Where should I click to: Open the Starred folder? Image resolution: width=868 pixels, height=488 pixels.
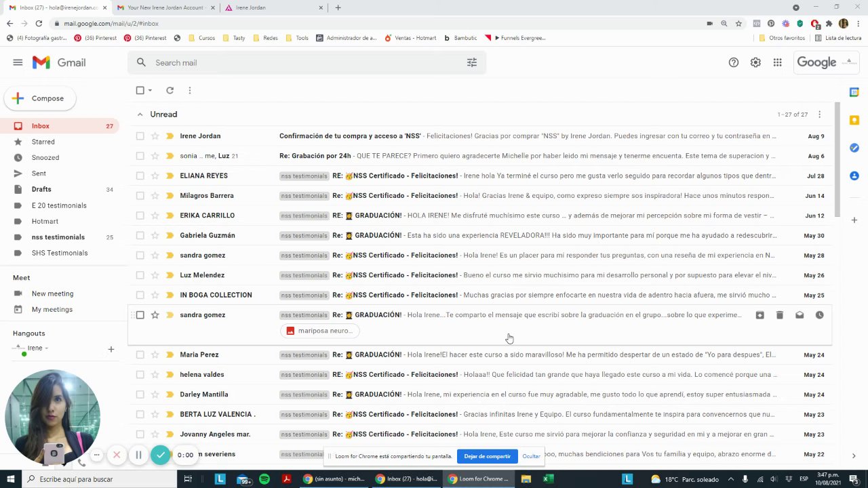43,142
